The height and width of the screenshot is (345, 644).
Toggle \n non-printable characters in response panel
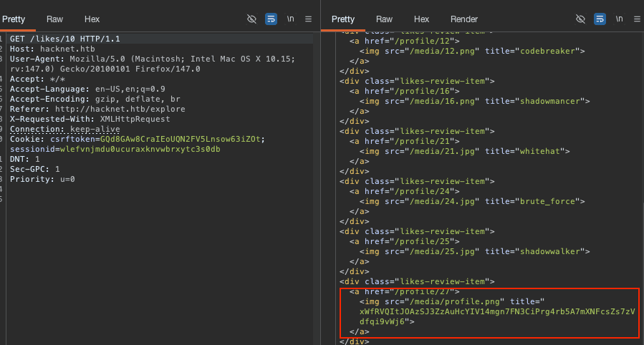(619, 19)
